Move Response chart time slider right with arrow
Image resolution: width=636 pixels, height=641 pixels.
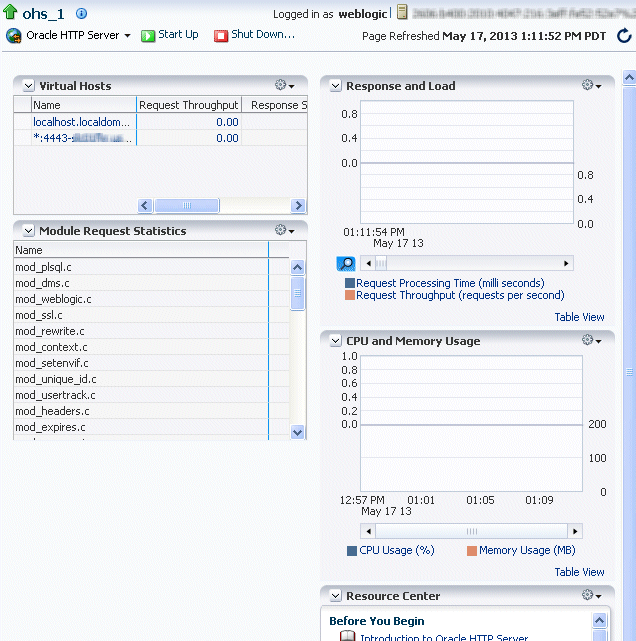pyautogui.click(x=566, y=263)
